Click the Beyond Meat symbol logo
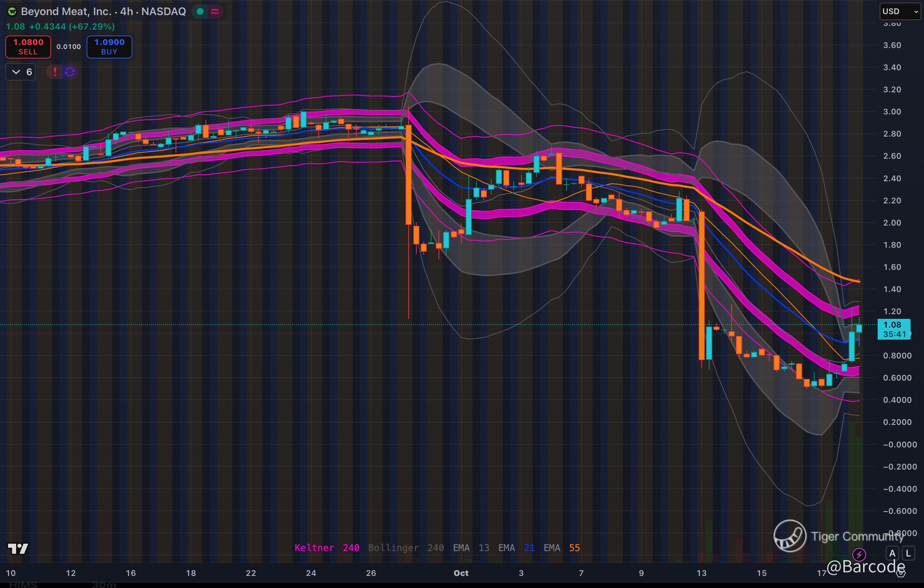The height and width of the screenshot is (588, 924). tap(12, 11)
